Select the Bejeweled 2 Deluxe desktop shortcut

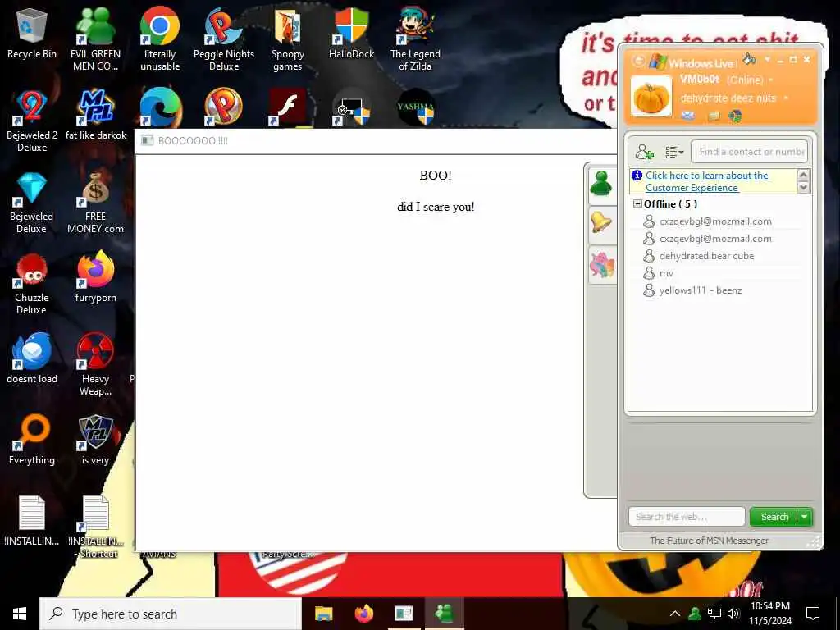(x=32, y=121)
